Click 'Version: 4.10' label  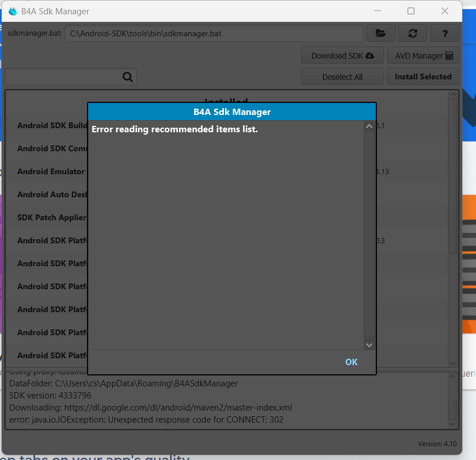[x=437, y=444]
